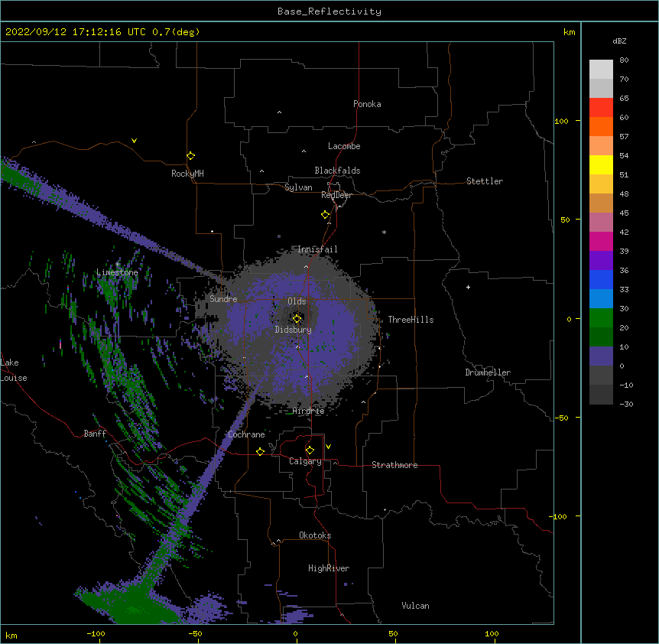Pick the light gray swatch between 80 and 70
This screenshot has height=644, width=659.
pos(601,70)
